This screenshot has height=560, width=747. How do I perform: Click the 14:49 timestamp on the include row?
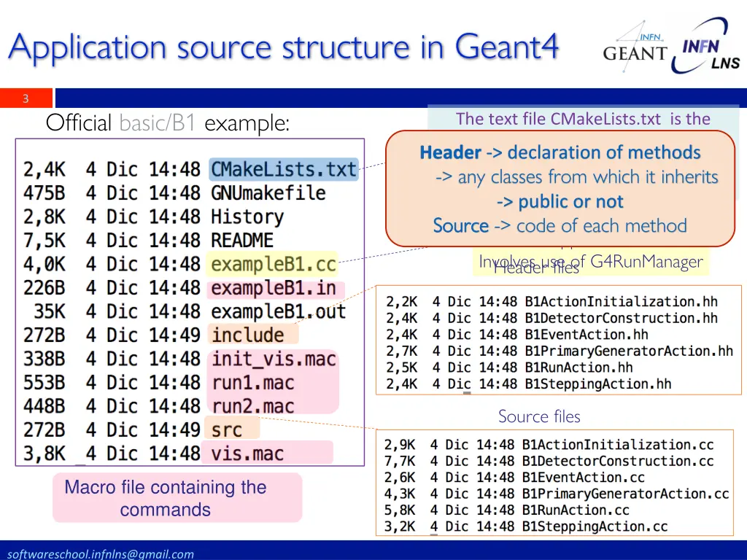(174, 335)
